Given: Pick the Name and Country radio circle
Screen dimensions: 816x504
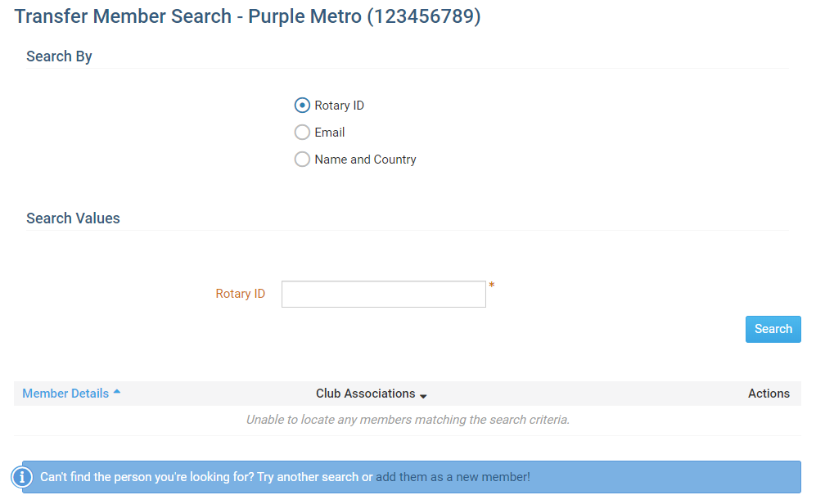Looking at the screenshot, I should pos(302,160).
